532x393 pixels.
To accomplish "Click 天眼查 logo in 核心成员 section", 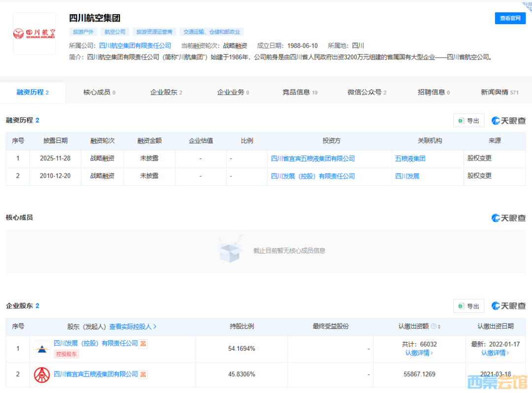I will pos(509,218).
